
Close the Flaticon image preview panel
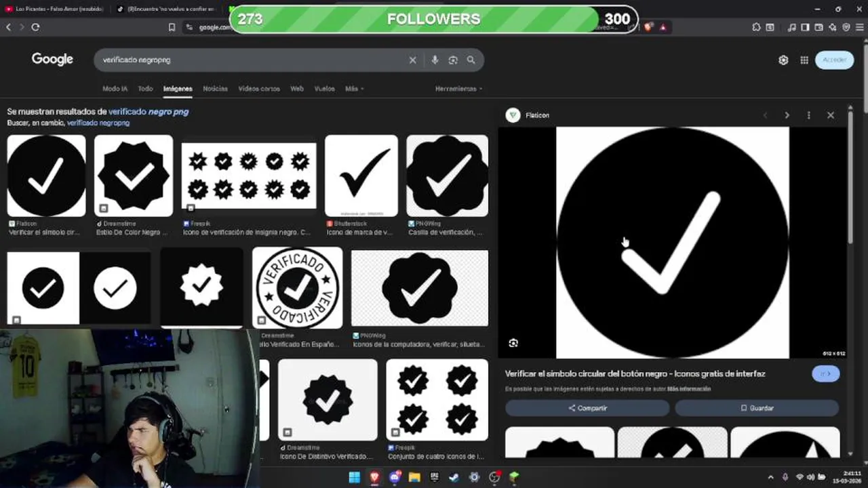831,115
